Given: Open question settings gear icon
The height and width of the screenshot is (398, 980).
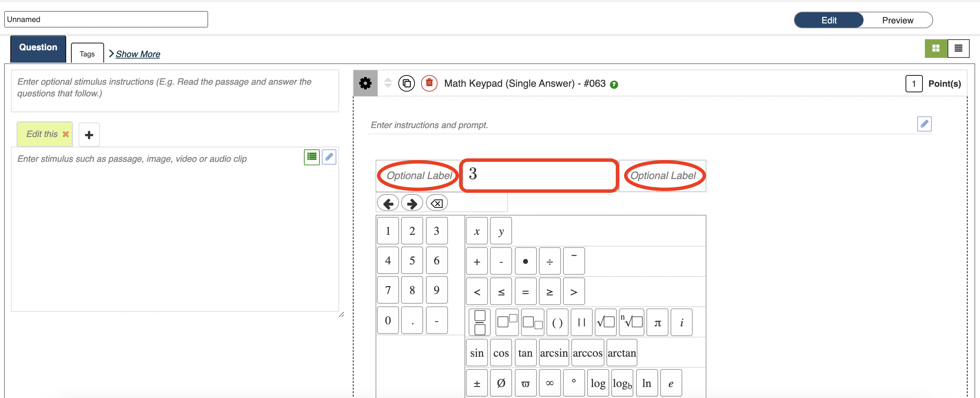Looking at the screenshot, I should [x=365, y=83].
